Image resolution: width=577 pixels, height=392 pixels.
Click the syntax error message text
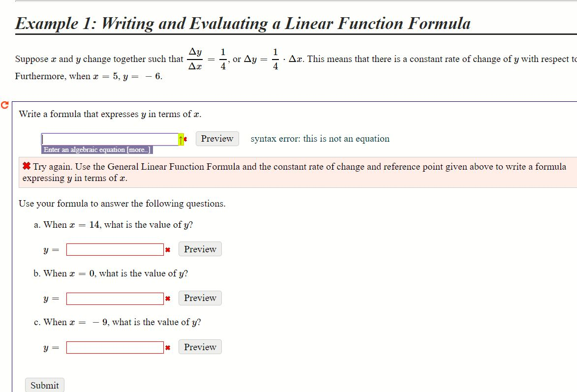(x=320, y=139)
